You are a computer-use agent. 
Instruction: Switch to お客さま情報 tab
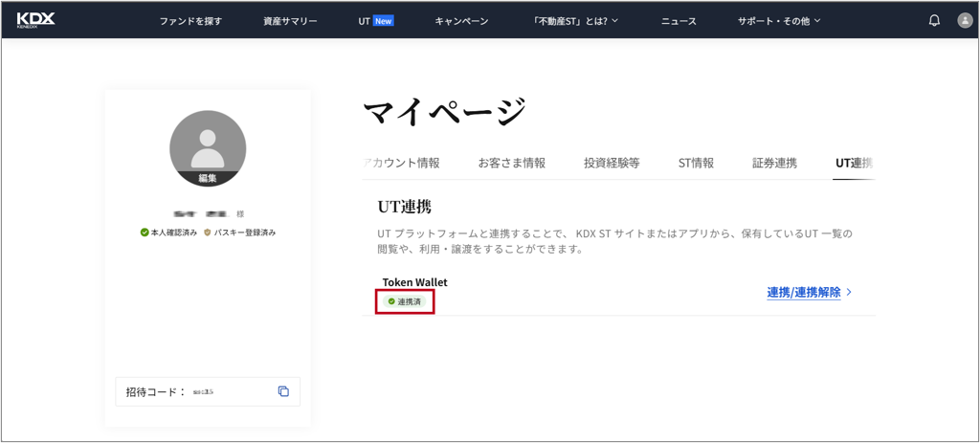512,163
